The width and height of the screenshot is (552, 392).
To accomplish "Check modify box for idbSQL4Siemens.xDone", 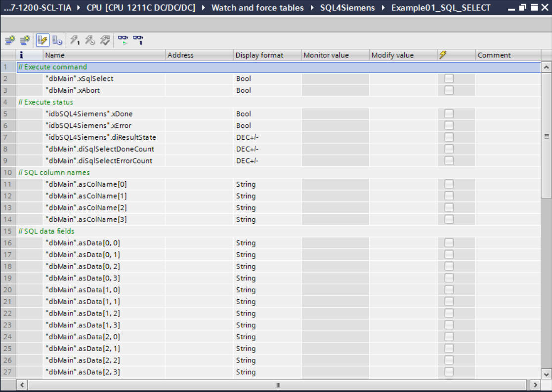I will tap(449, 114).
